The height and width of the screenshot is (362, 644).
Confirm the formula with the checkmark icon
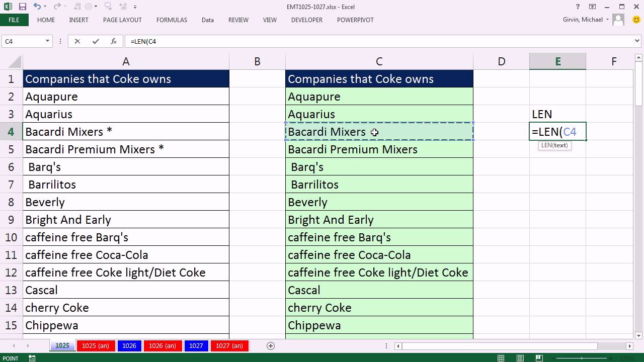click(x=96, y=41)
